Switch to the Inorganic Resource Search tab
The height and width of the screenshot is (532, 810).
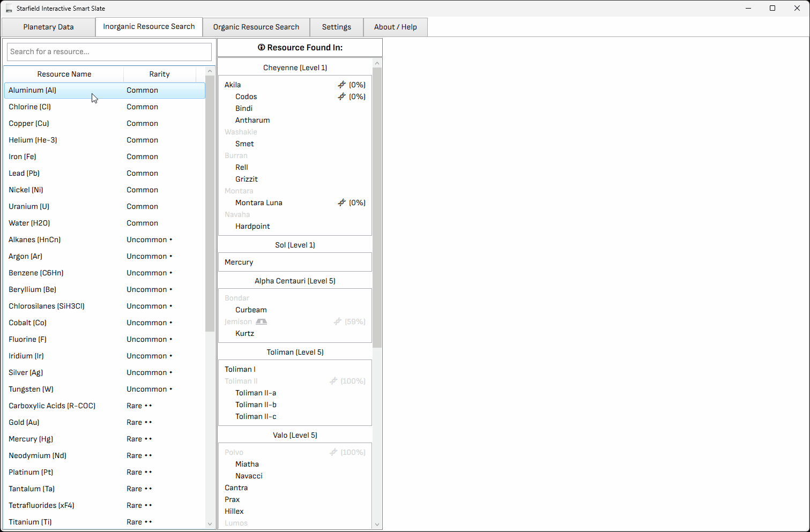coord(149,26)
